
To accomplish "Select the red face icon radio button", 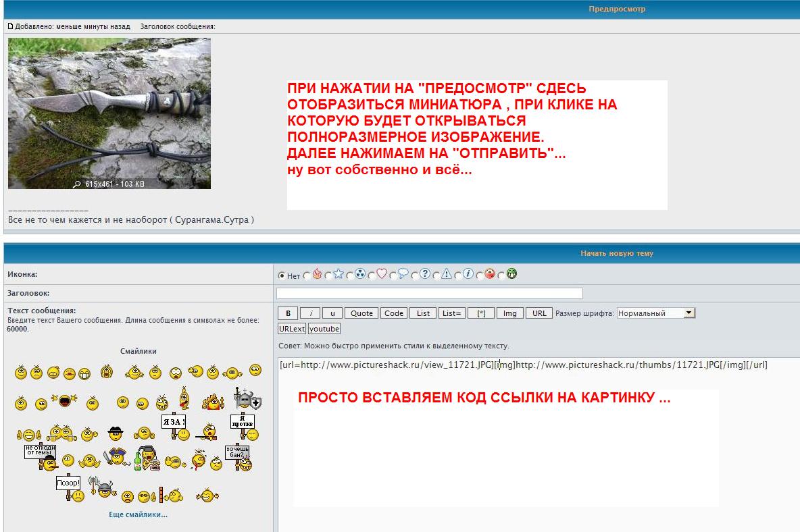I will [480, 275].
